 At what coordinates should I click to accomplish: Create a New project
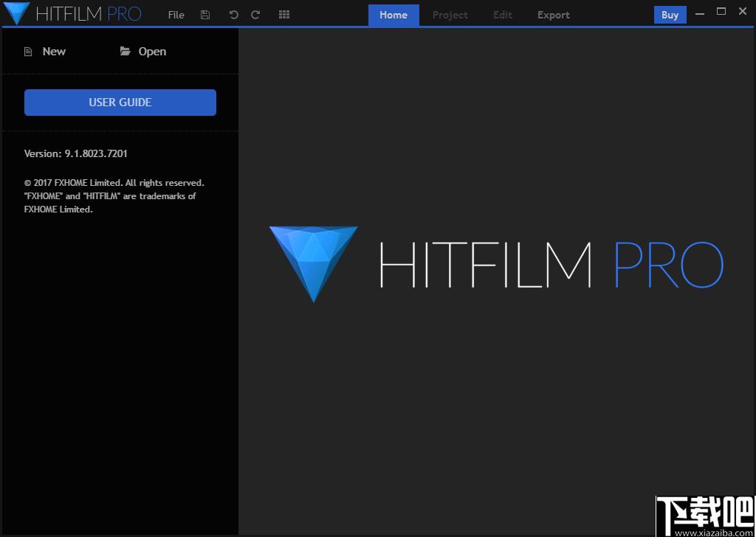45,52
